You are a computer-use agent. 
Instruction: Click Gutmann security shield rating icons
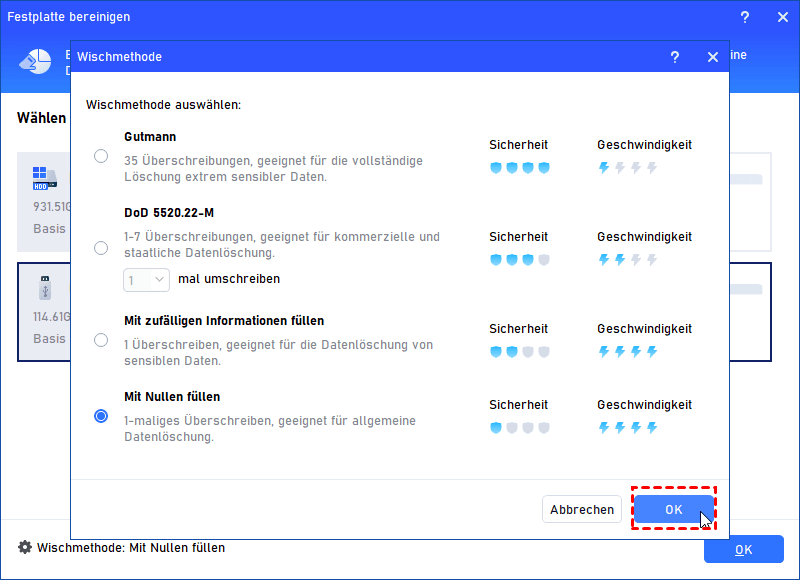coord(519,168)
